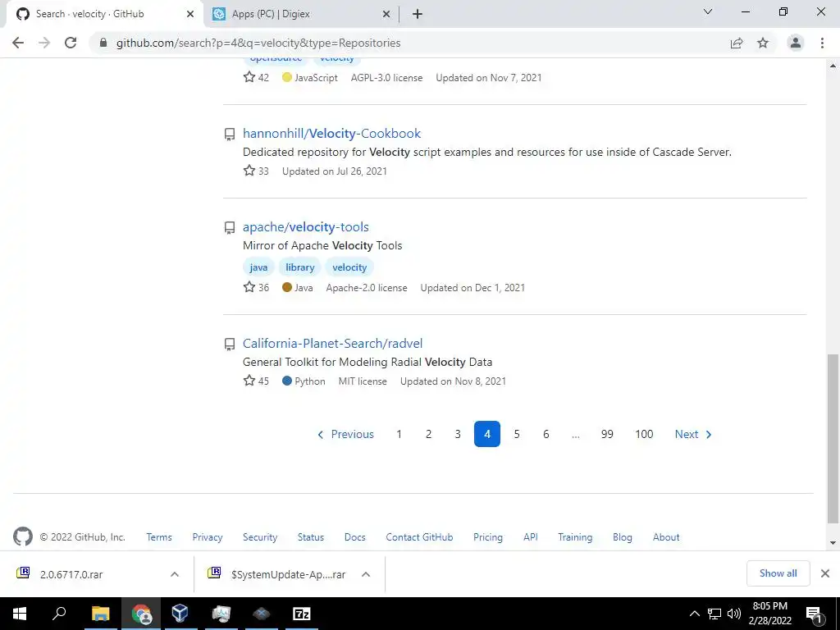Jump to results page 3
The height and width of the screenshot is (630, 840).
pos(458,434)
